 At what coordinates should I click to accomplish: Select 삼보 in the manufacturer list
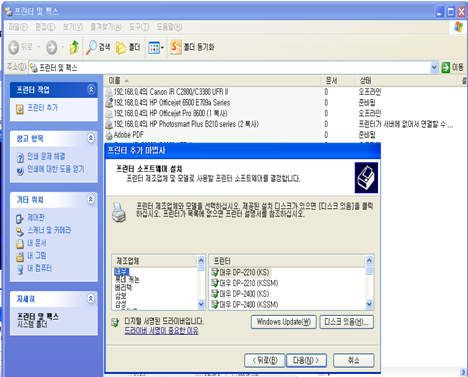tap(121, 295)
